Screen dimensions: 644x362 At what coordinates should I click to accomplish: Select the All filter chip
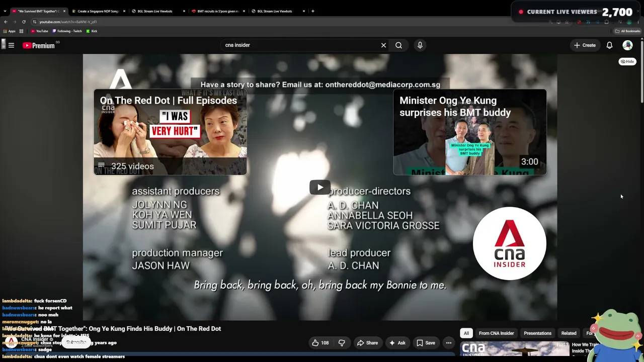point(466,333)
